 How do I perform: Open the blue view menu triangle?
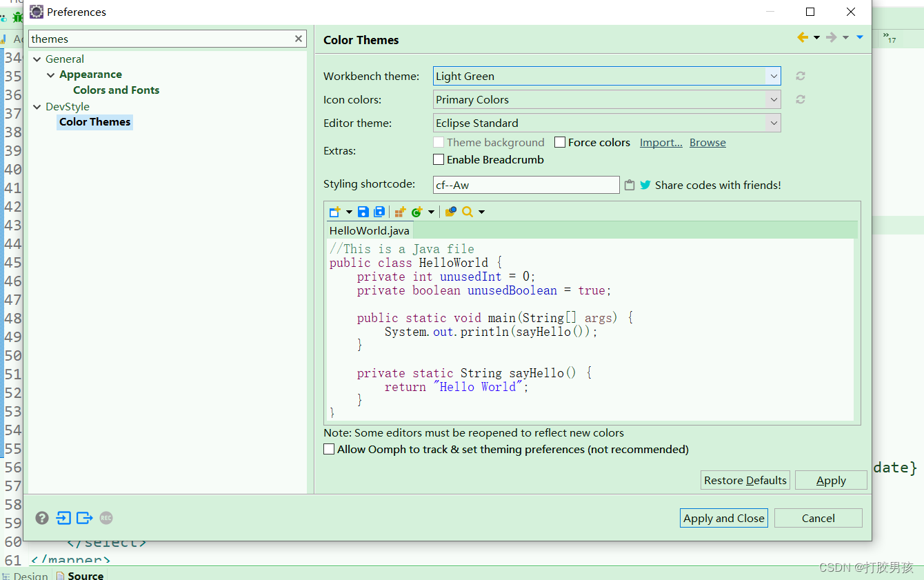pyautogui.click(x=860, y=37)
